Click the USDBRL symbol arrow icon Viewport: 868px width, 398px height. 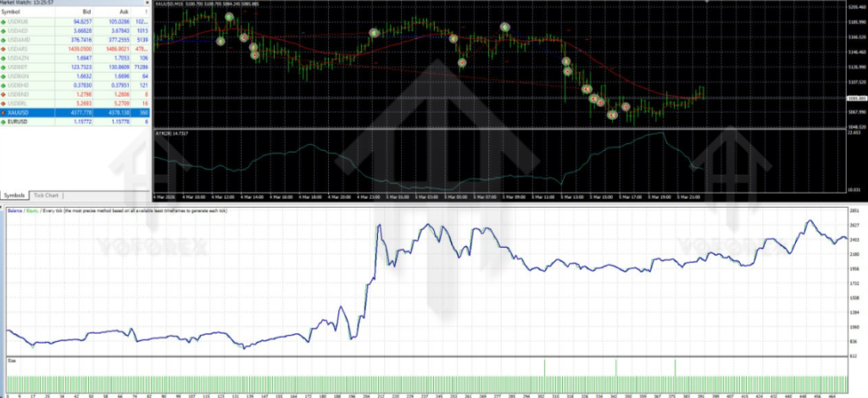(x=4, y=103)
